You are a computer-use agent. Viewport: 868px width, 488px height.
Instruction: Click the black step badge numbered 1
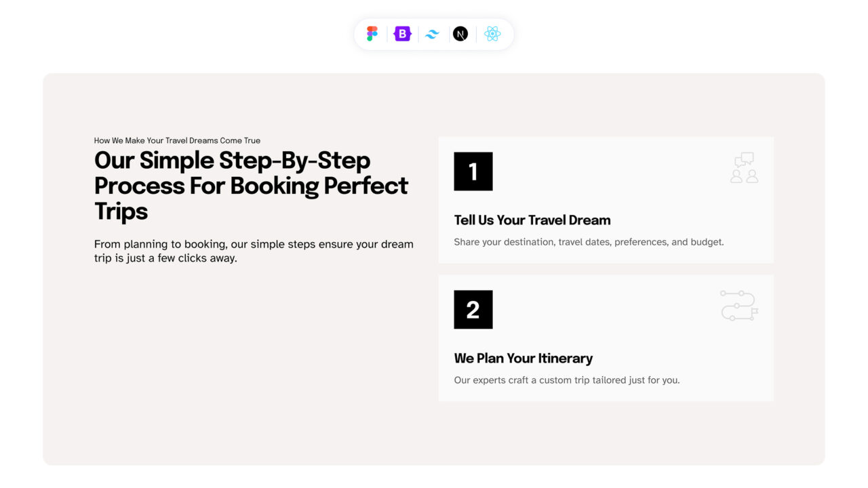point(473,171)
